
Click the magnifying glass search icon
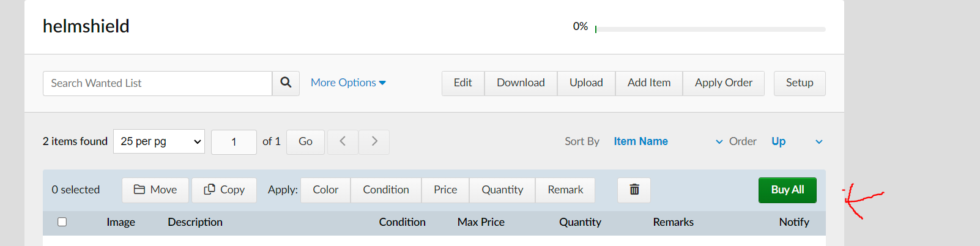tap(286, 83)
